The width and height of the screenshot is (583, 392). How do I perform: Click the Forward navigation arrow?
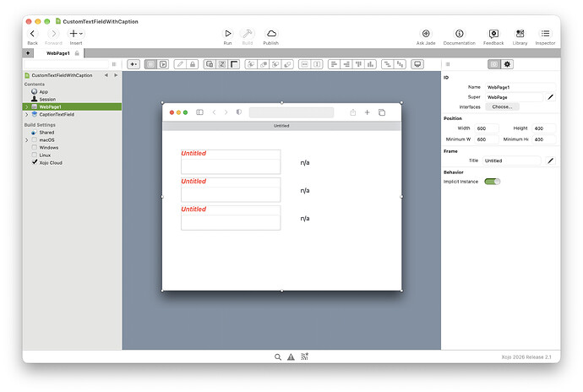(53, 34)
